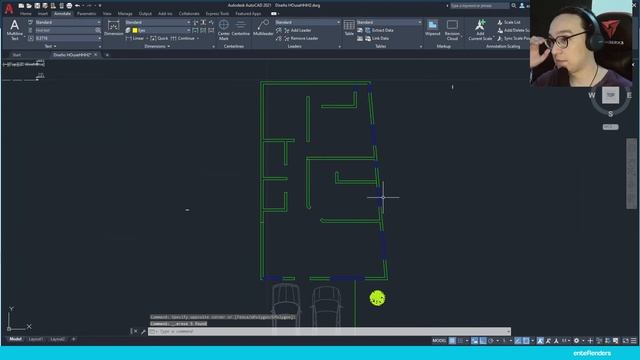640x360 pixels.
Task: Open the View ribbon tab
Action: click(x=107, y=13)
